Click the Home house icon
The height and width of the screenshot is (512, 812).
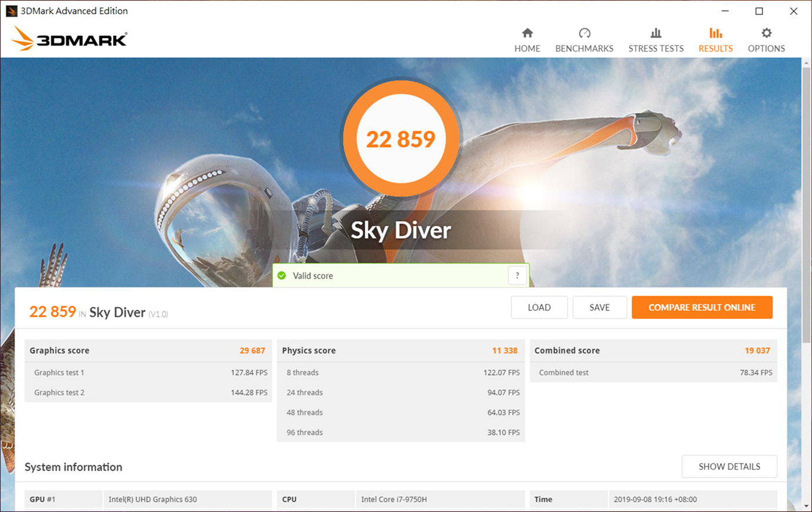pyautogui.click(x=527, y=33)
